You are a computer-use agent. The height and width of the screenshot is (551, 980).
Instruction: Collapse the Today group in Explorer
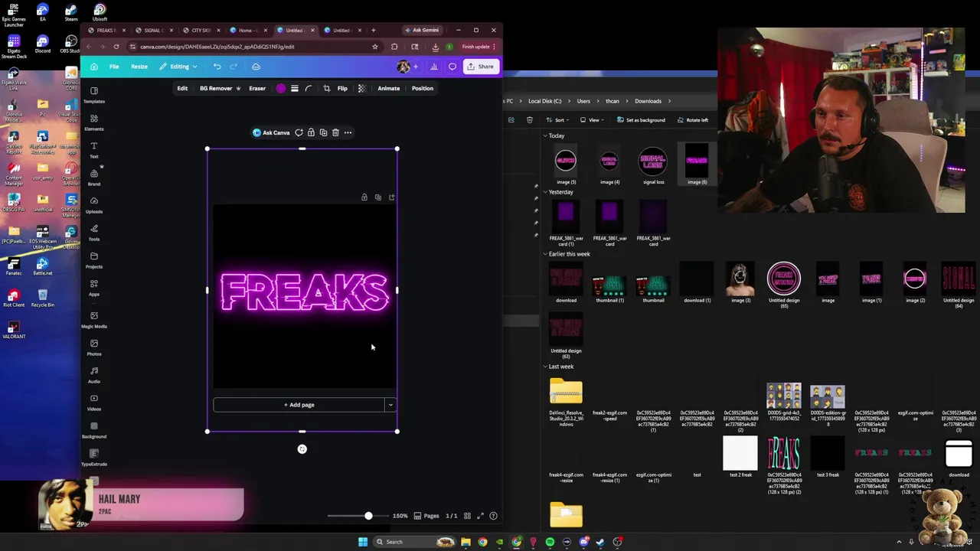click(x=545, y=136)
